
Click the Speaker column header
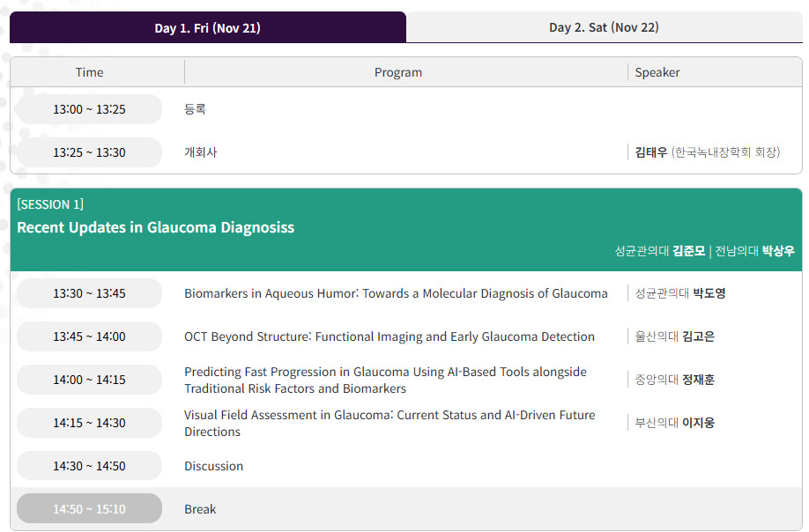[x=657, y=72]
